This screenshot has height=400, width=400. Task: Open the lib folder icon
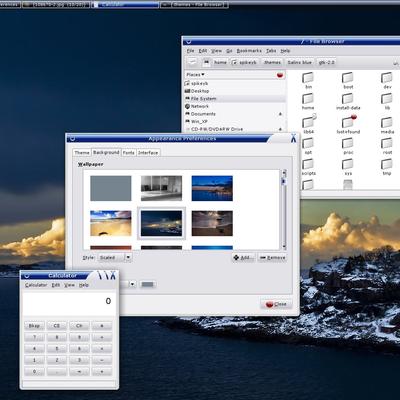pos(387,99)
